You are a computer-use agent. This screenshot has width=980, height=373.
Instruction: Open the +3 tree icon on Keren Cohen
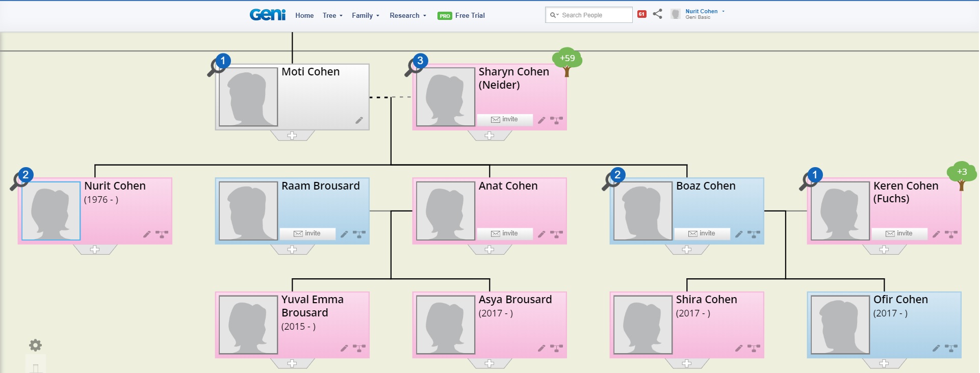click(x=962, y=175)
